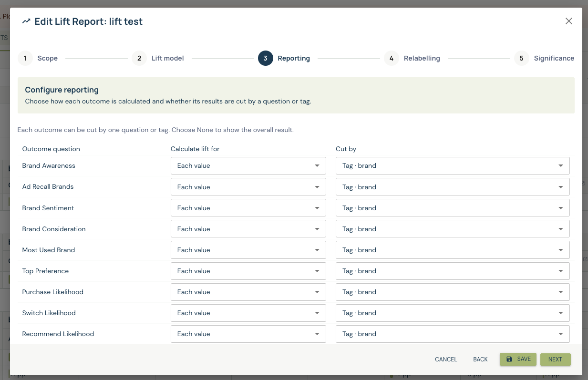Click the 'Brand Awareness' outcome label
Viewport: 588px width, 380px height.
49,165
